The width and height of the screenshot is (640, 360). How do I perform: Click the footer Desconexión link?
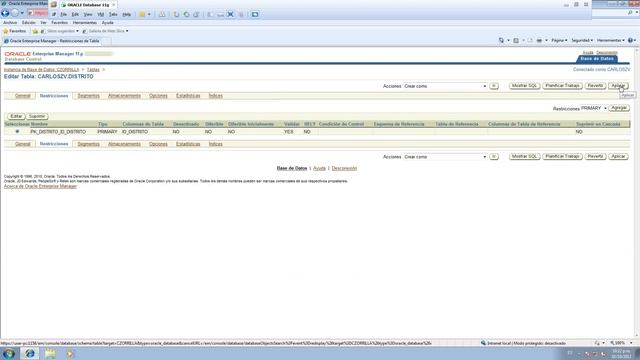tap(344, 168)
